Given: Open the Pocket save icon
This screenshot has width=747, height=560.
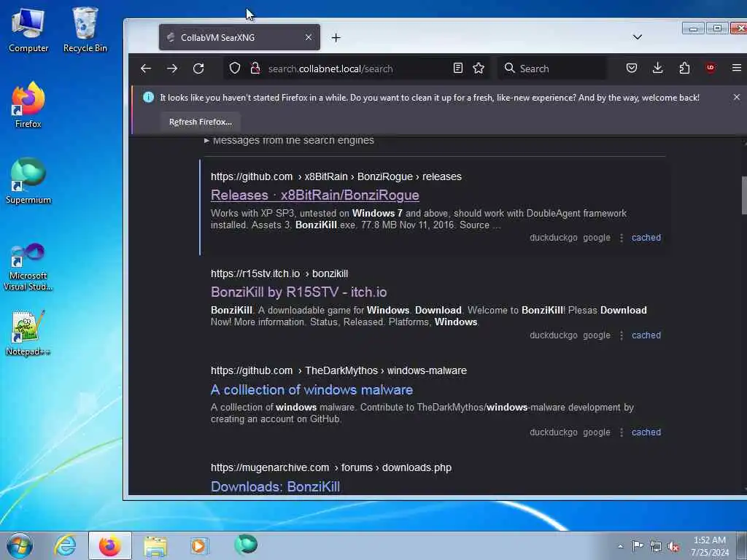Looking at the screenshot, I should coord(632,68).
